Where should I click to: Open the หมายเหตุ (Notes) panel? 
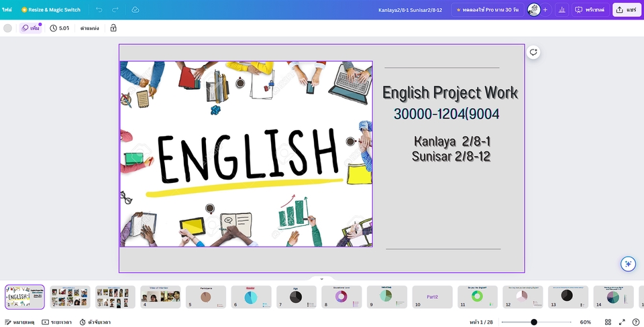click(x=19, y=322)
